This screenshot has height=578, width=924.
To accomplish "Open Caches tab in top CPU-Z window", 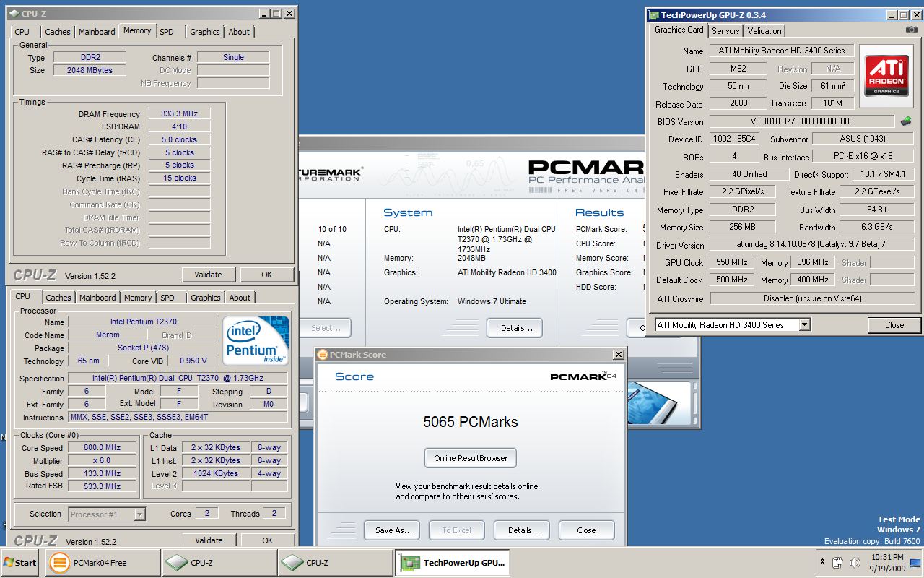I will click(58, 32).
